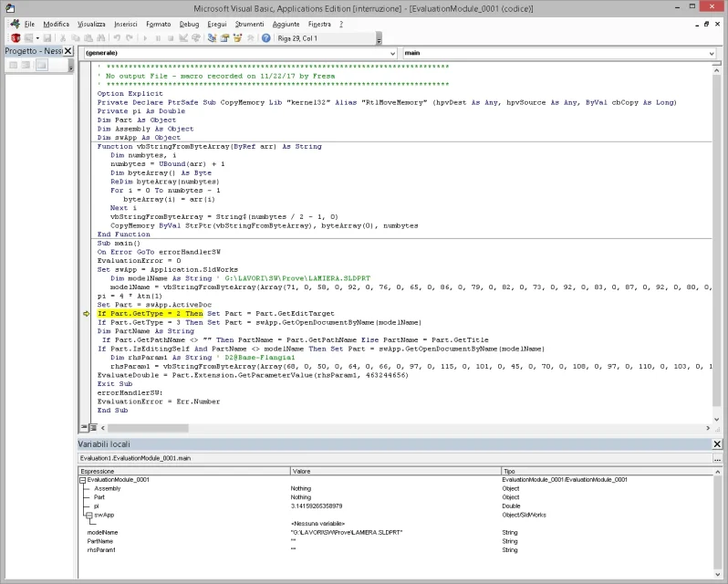Open the Inserisci menu
The image size is (728, 584).
(x=126, y=24)
